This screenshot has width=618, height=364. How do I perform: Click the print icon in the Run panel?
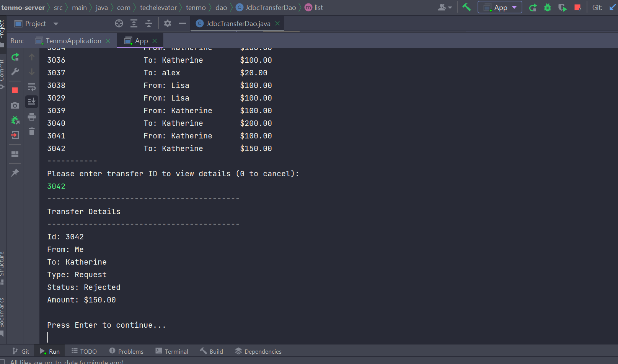(32, 117)
